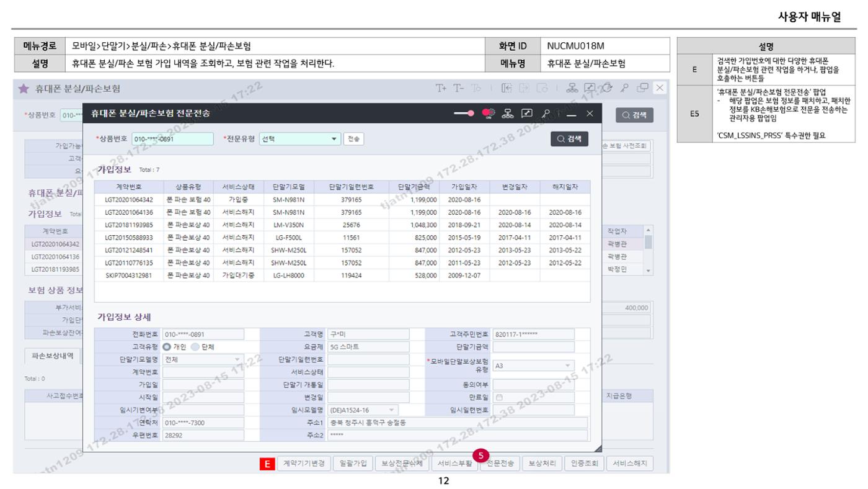868x489 pixels.
Task: Click the 연락처 field showing 010-****-7300
Action: pos(203,422)
